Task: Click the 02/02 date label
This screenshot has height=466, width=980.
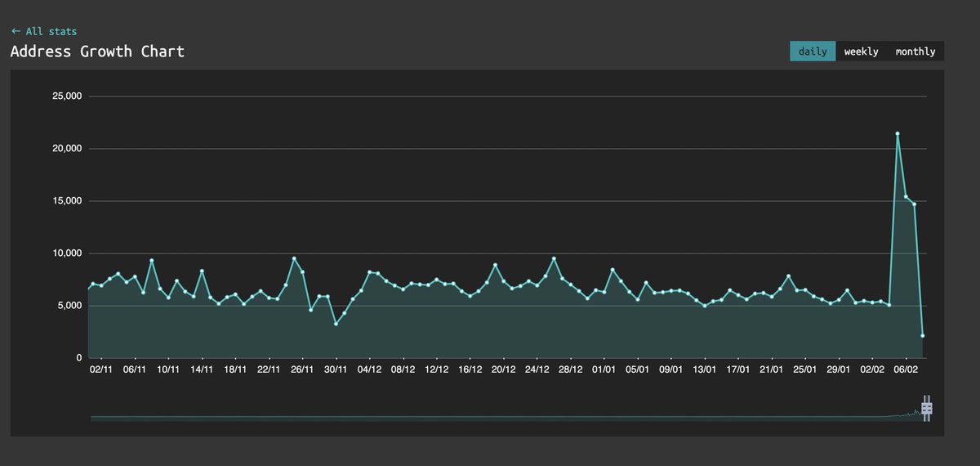Action: (x=872, y=370)
